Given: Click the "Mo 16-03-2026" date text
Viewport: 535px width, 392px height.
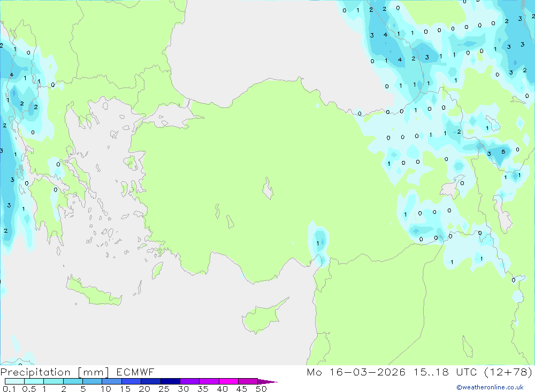Looking at the screenshot, I should point(356,372).
